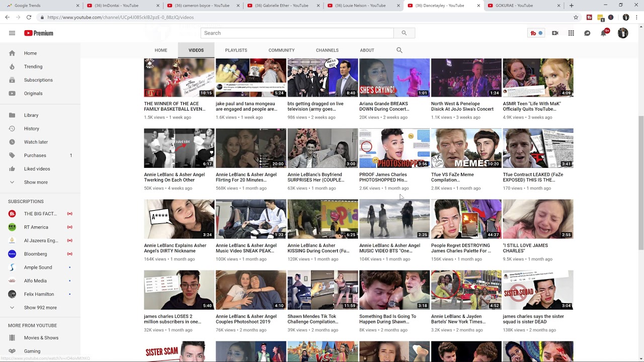Click the Gaming icon in sidebar
Image resolution: width=644 pixels, height=362 pixels.
point(12,351)
